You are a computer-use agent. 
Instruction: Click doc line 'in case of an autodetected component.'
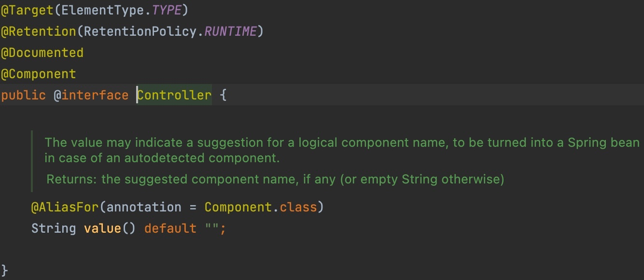pyautogui.click(x=162, y=158)
